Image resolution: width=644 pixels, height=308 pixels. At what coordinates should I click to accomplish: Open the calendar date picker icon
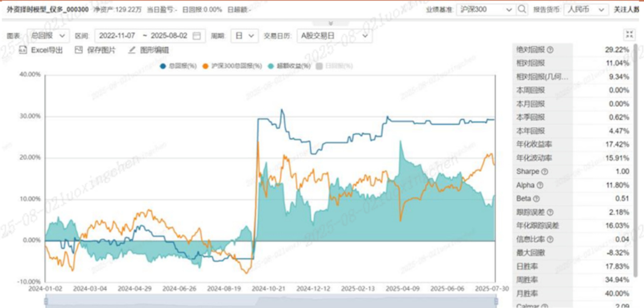click(x=197, y=36)
